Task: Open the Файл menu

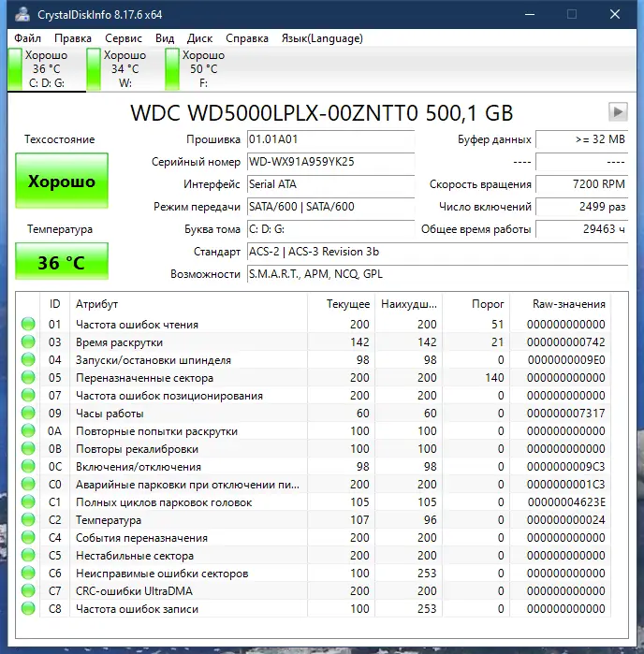Action: pos(27,38)
